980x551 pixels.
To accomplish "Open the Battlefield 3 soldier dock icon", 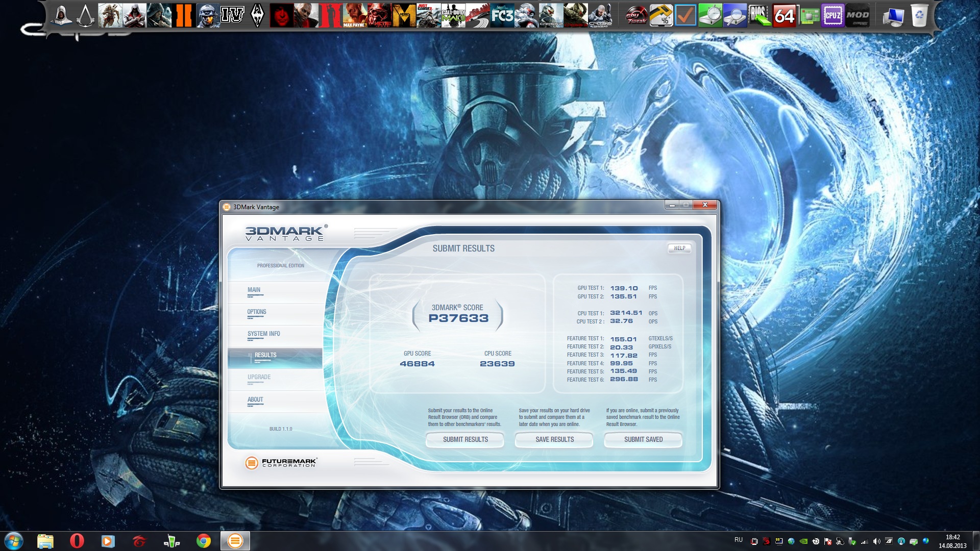I will [x=208, y=15].
